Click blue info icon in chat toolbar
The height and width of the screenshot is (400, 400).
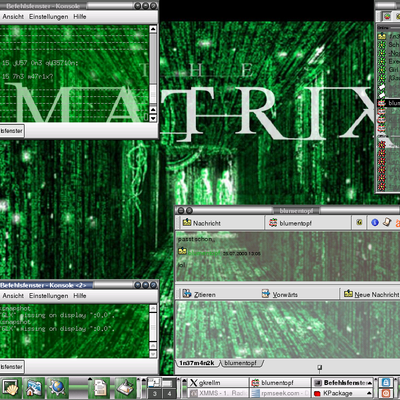(x=375, y=222)
